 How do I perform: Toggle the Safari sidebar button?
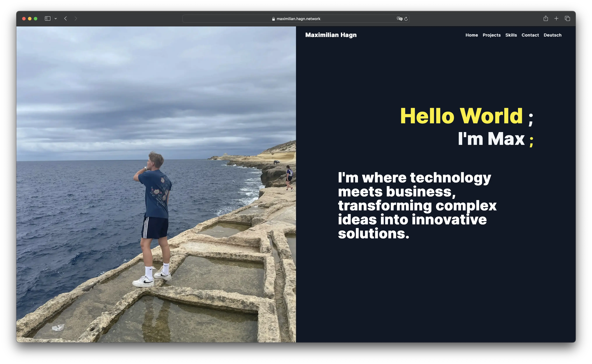click(x=47, y=18)
